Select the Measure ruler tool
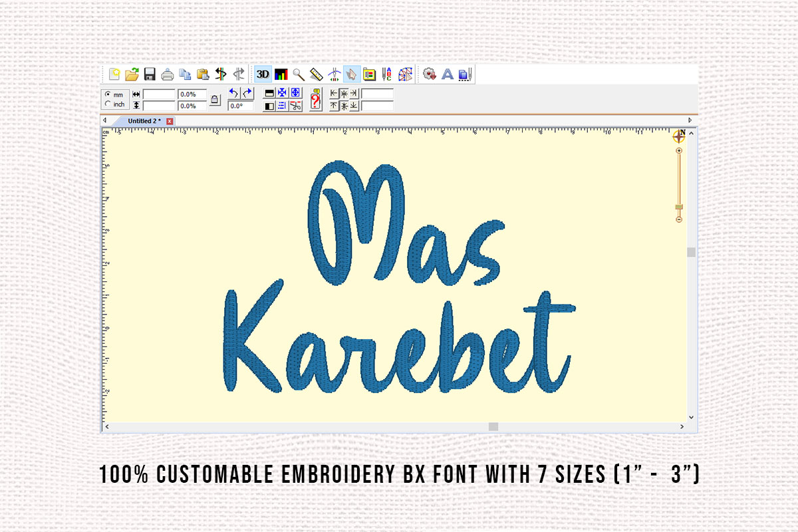 (x=316, y=74)
